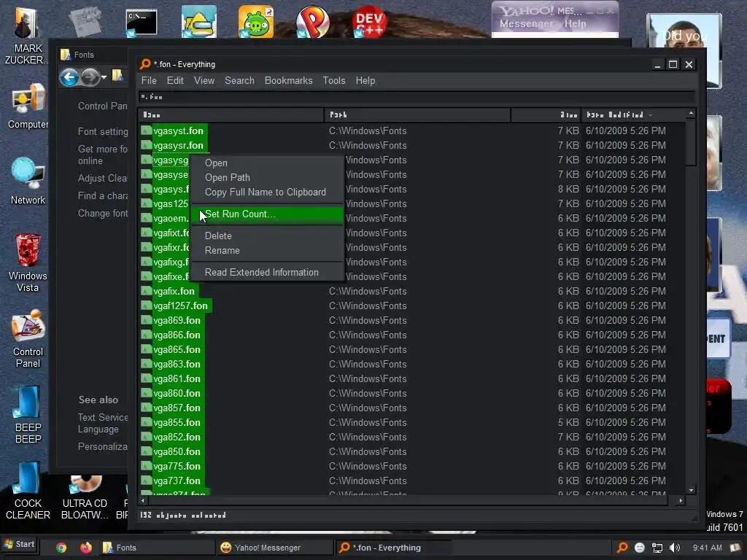Click the Firefox icon in the taskbar

coord(86,548)
